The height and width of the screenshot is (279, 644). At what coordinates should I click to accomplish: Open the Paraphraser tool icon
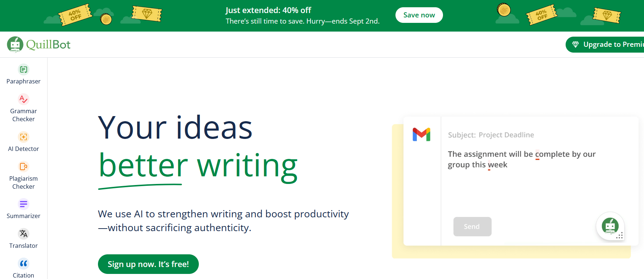point(24,69)
